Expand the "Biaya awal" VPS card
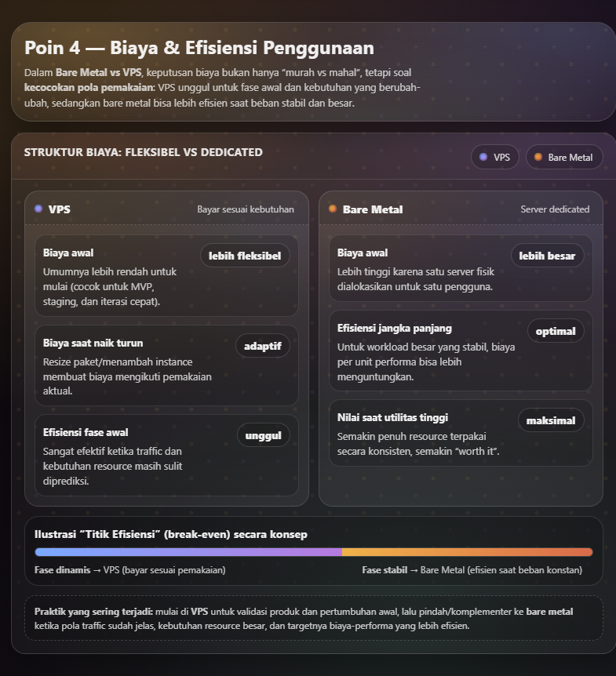This screenshot has height=676, width=616. tap(166, 273)
